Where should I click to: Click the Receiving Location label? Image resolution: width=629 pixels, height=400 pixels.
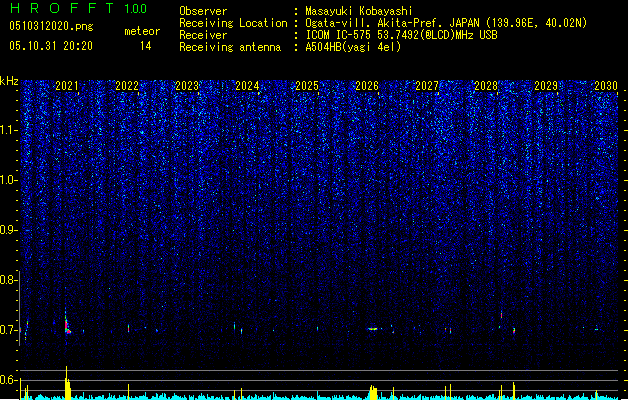coord(233,23)
